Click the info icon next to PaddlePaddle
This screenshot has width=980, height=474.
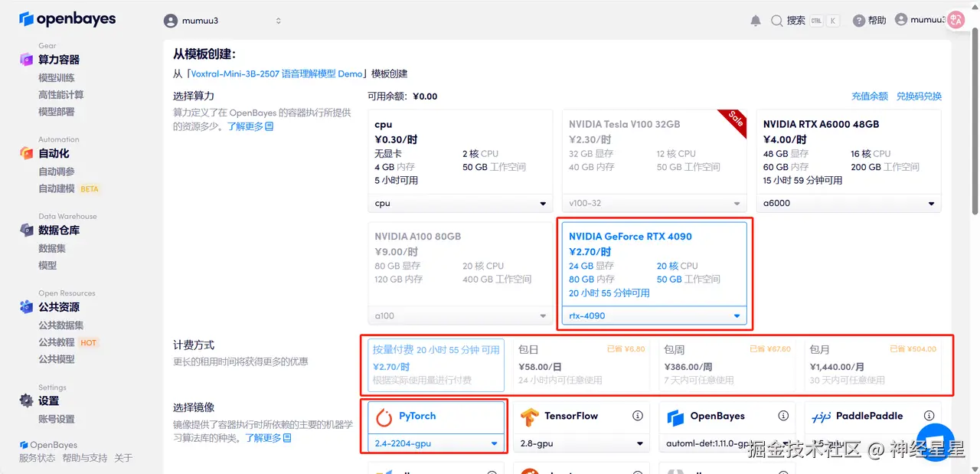928,416
